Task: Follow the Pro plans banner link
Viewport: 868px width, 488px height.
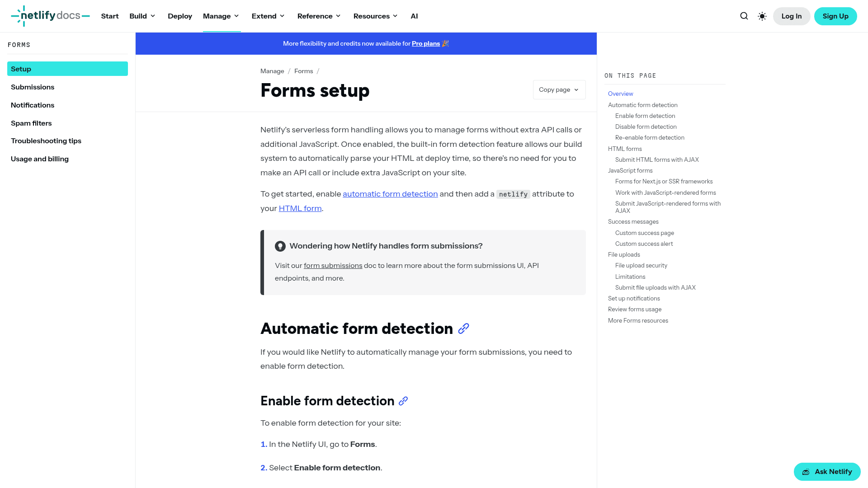Action: pyautogui.click(x=426, y=43)
